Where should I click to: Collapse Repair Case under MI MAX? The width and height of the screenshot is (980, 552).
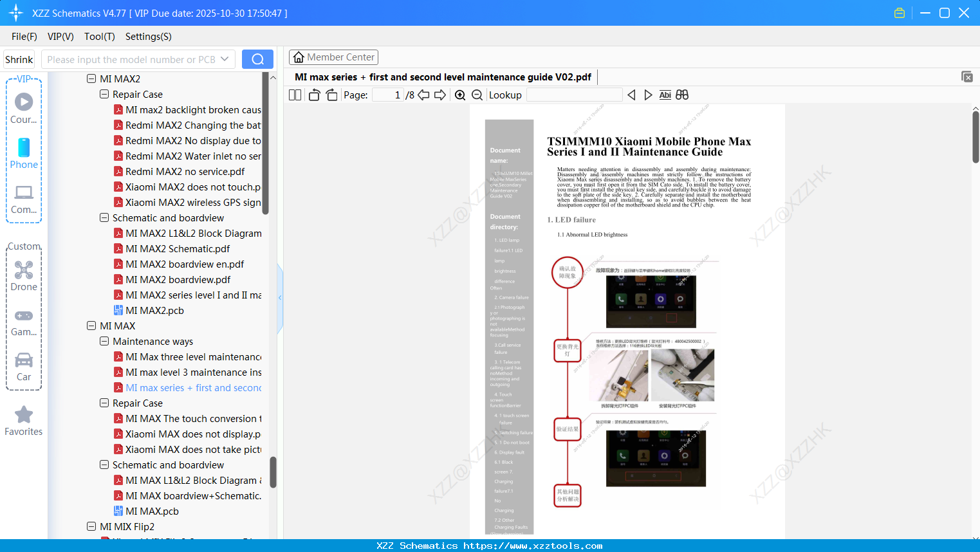point(104,403)
